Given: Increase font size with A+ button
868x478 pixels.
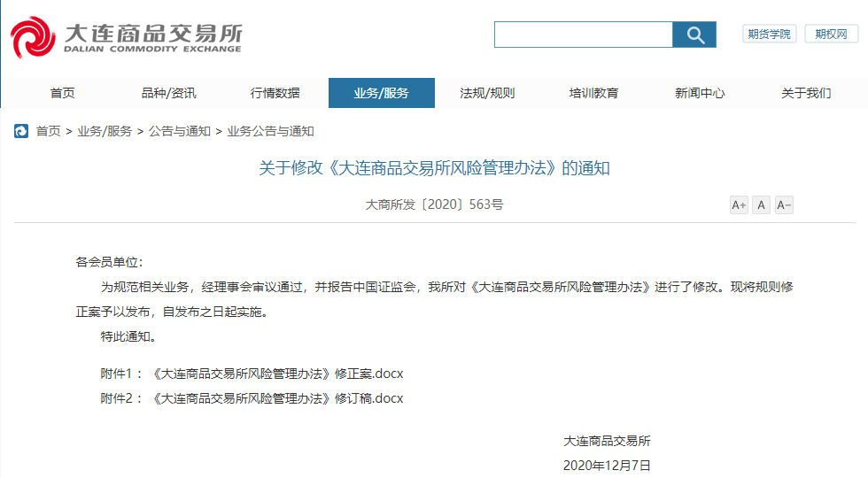Looking at the screenshot, I should (739, 205).
